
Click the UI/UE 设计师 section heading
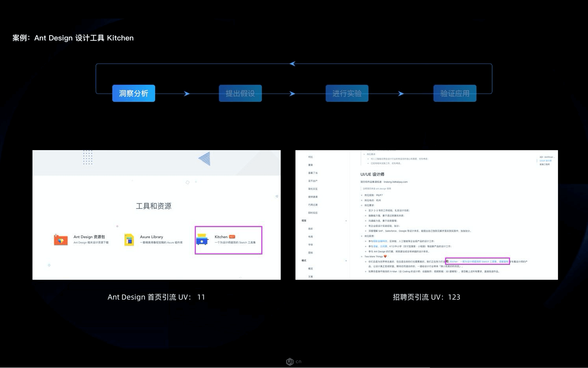[372, 174]
